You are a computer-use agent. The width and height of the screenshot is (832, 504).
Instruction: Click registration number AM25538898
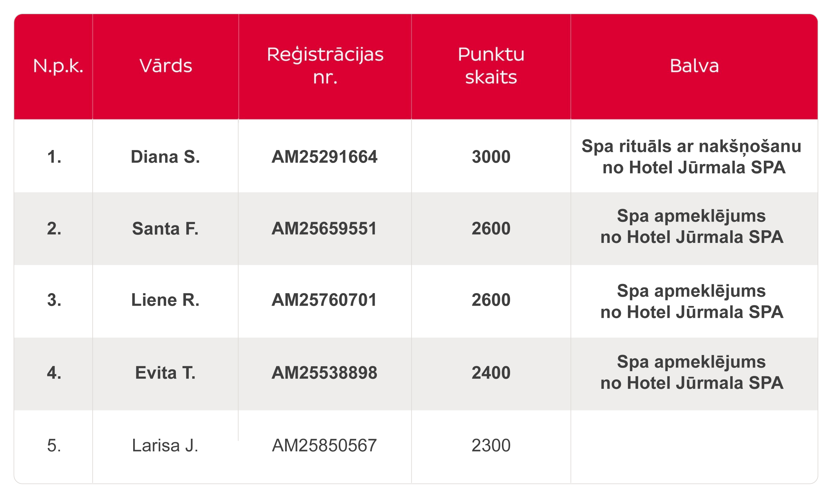pos(324,373)
